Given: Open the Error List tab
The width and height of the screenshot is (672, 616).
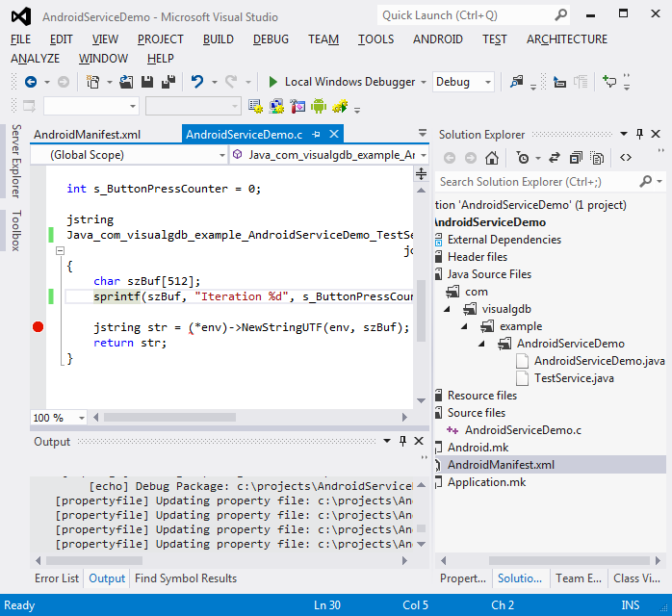Looking at the screenshot, I should pos(57,578).
